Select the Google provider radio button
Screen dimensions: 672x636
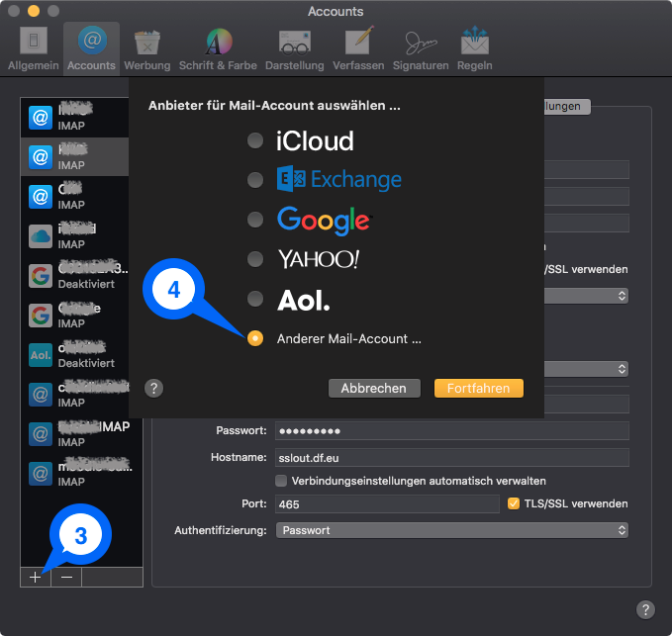[255, 220]
